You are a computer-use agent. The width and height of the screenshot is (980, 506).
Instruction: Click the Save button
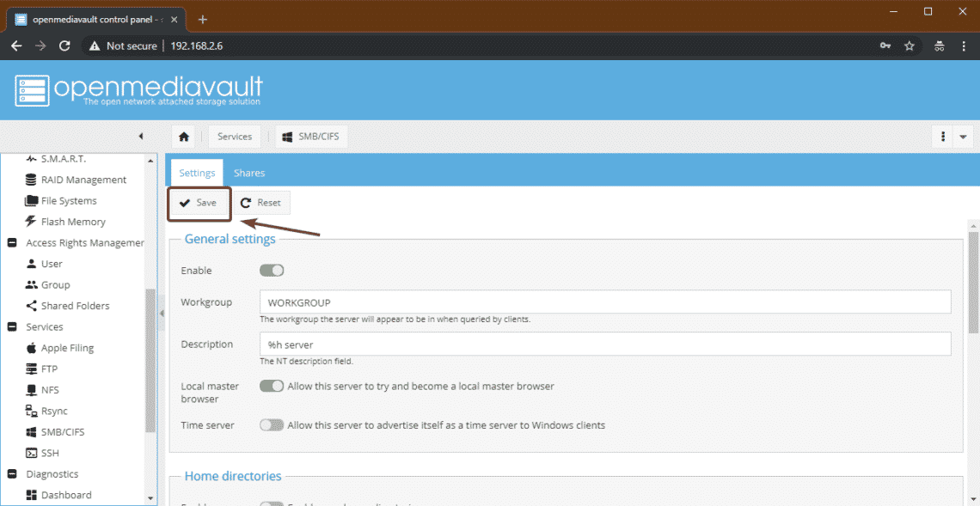tap(199, 203)
